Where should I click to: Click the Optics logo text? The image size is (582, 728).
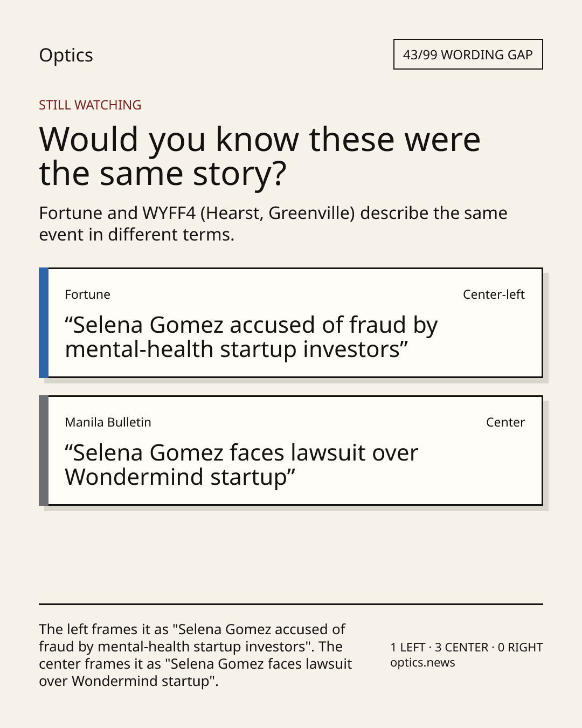pyautogui.click(x=66, y=56)
